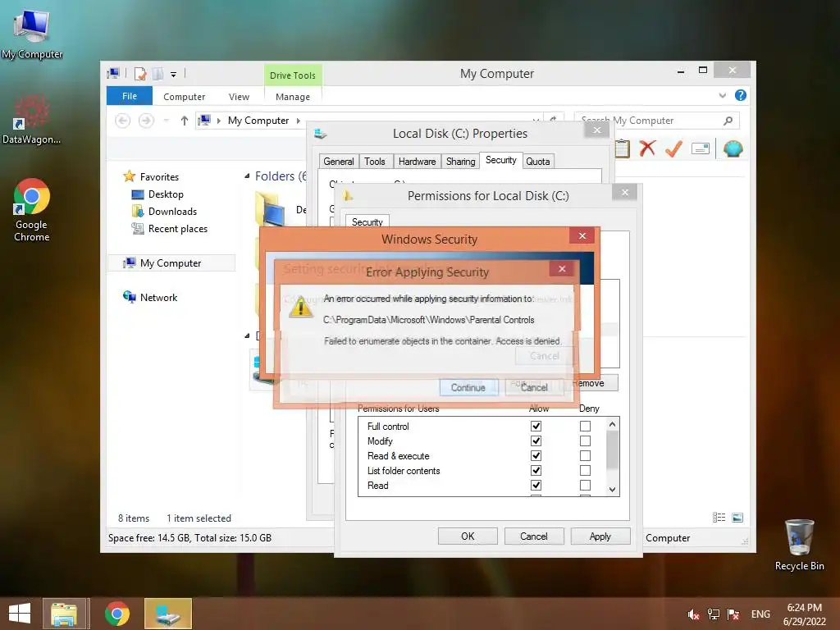Image resolution: width=840 pixels, height=630 pixels.
Task: Toggle Deny checkbox for List folder contents
Action: [585, 470]
